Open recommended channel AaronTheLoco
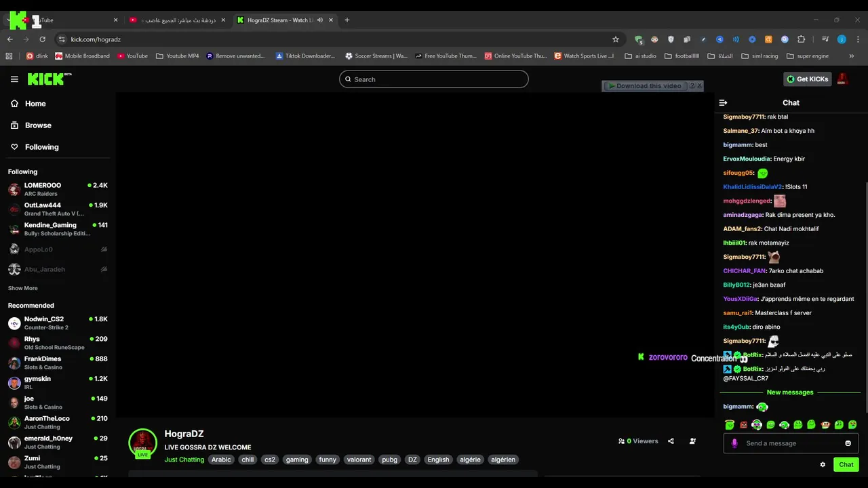 point(58,422)
